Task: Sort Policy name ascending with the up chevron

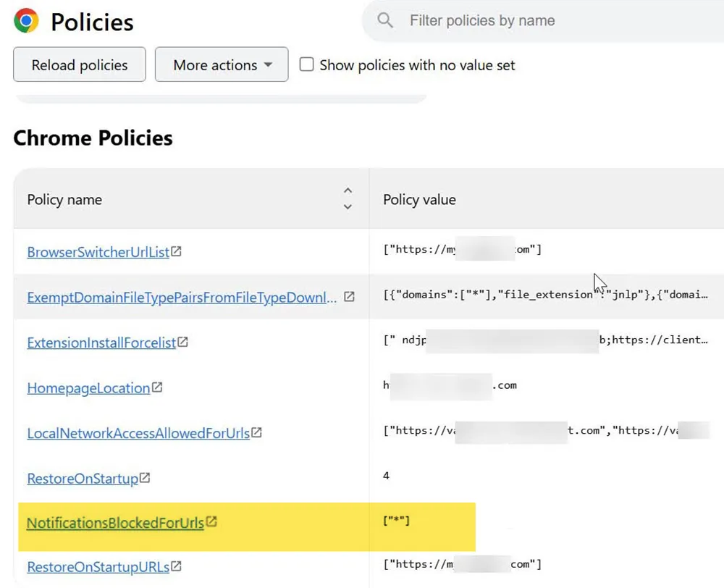Action: click(348, 190)
